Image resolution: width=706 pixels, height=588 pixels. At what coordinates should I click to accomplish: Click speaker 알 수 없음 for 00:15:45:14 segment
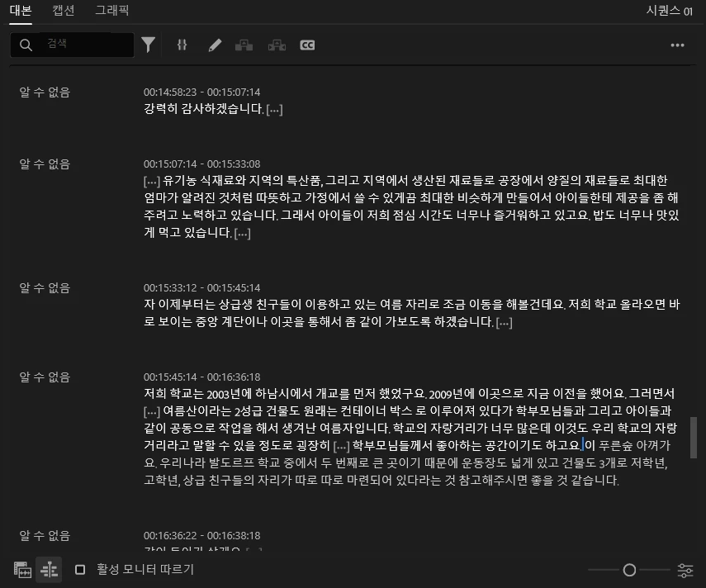[45, 377]
